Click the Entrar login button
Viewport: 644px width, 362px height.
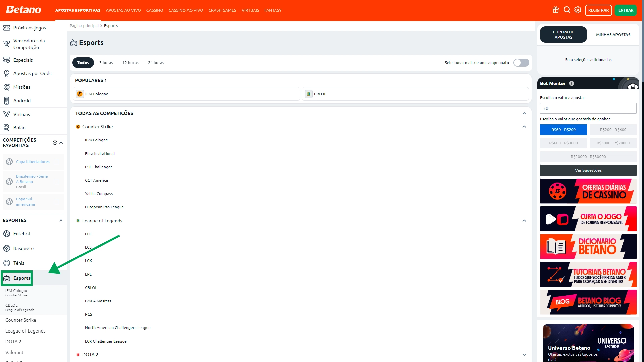coord(626,10)
